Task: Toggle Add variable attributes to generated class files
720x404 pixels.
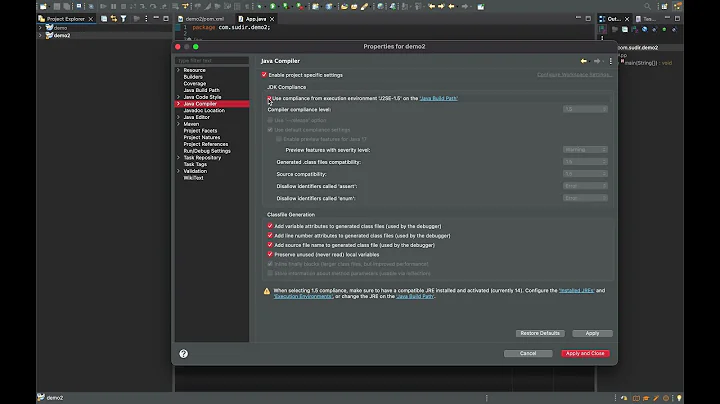Action: 270,226
